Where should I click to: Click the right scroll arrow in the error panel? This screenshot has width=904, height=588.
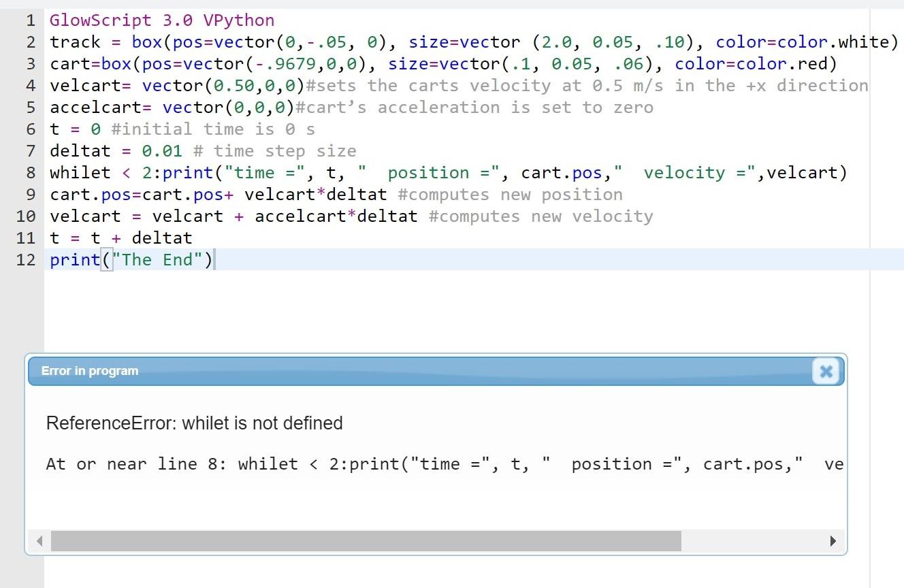(x=834, y=541)
